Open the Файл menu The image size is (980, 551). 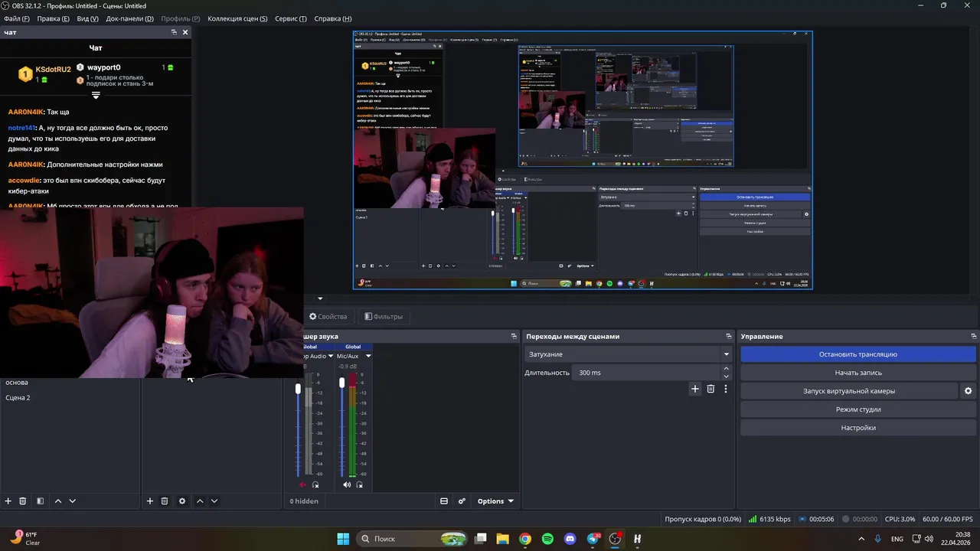pos(17,18)
